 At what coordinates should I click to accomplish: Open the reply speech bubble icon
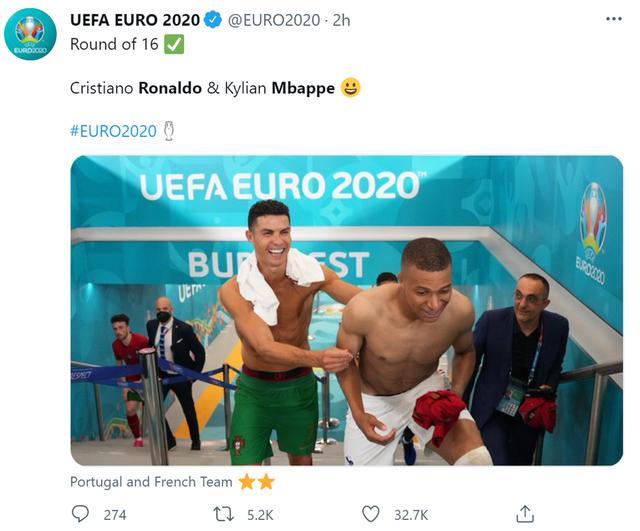pyautogui.click(x=80, y=514)
